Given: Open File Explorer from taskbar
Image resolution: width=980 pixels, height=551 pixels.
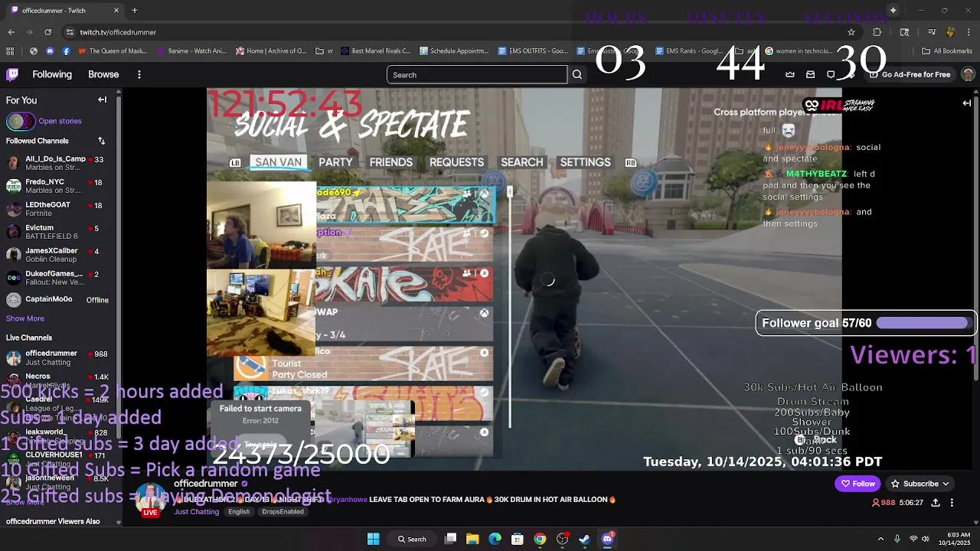Looking at the screenshot, I should tap(472, 539).
